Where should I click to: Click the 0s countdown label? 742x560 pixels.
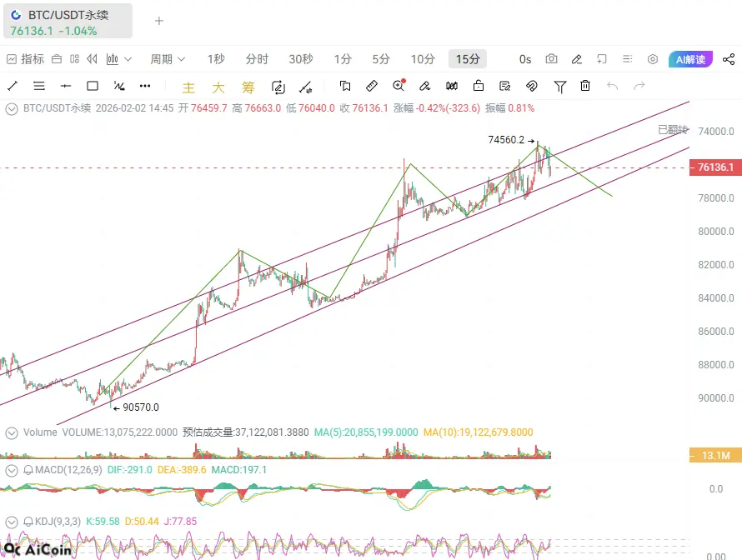pos(525,59)
